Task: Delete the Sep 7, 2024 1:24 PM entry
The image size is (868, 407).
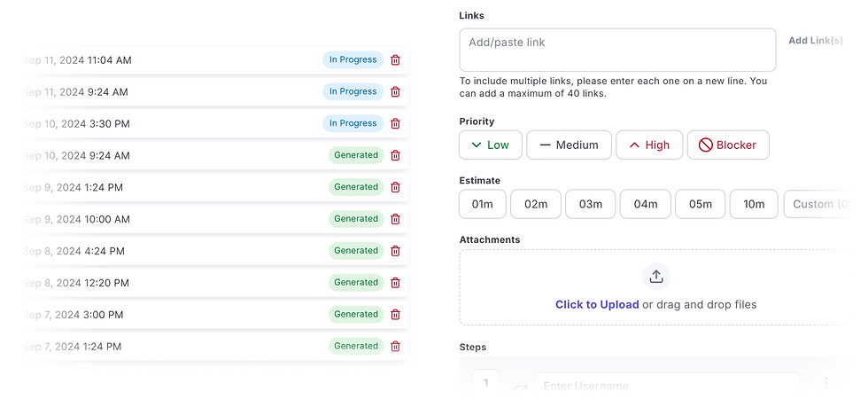Action: tap(395, 347)
